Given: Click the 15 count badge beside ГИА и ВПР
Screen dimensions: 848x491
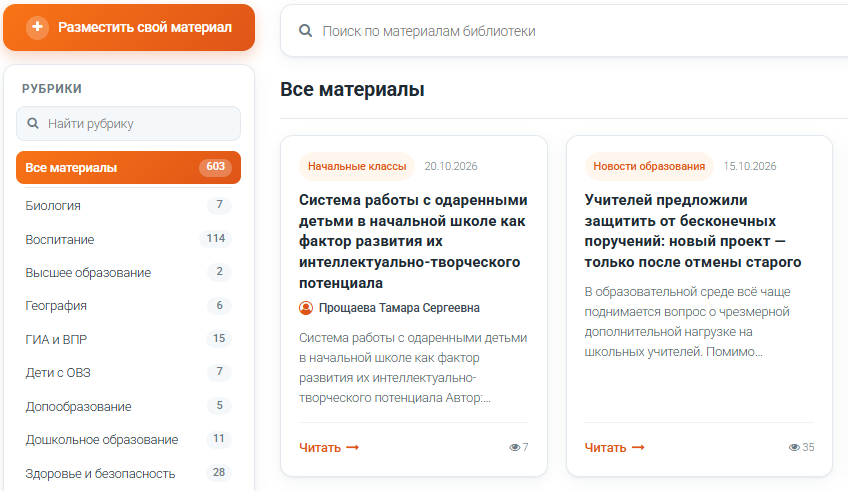Looking at the screenshot, I should tap(219, 338).
